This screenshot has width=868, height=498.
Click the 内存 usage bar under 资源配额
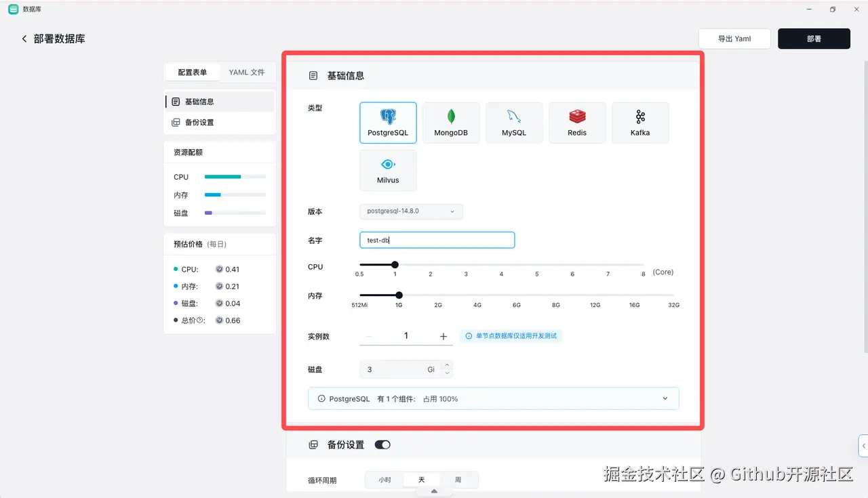coord(235,195)
